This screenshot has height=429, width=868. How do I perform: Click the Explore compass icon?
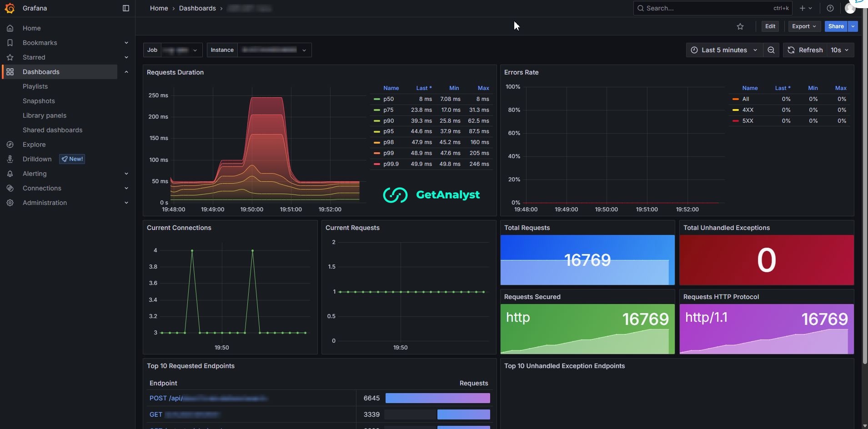(x=10, y=145)
